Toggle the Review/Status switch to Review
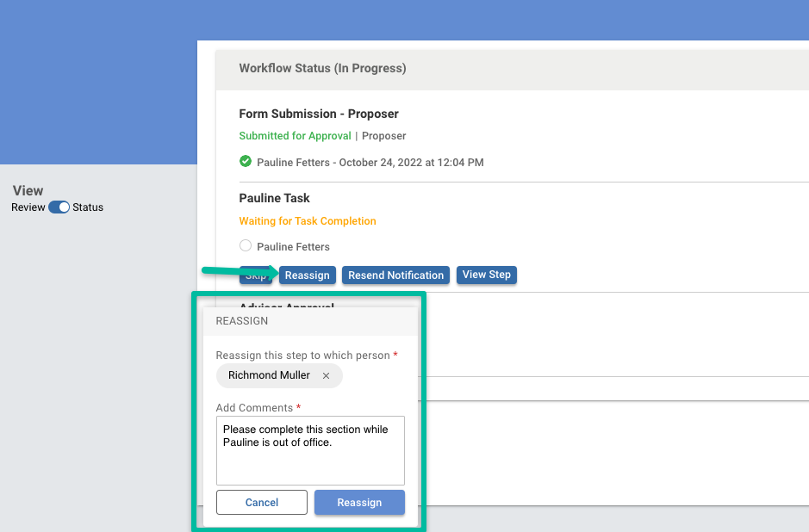Screen dimensions: 809x532 point(54,207)
